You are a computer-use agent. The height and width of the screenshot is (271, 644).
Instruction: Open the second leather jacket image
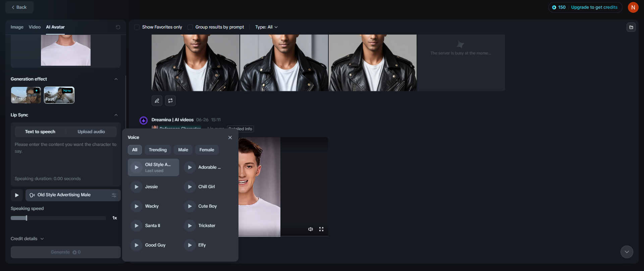point(284,63)
